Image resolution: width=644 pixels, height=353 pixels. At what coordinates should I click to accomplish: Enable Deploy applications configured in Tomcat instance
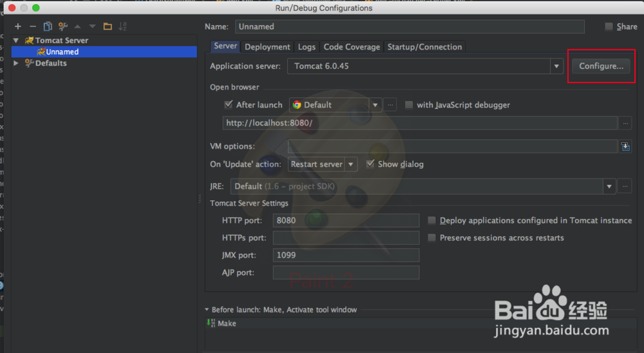431,220
